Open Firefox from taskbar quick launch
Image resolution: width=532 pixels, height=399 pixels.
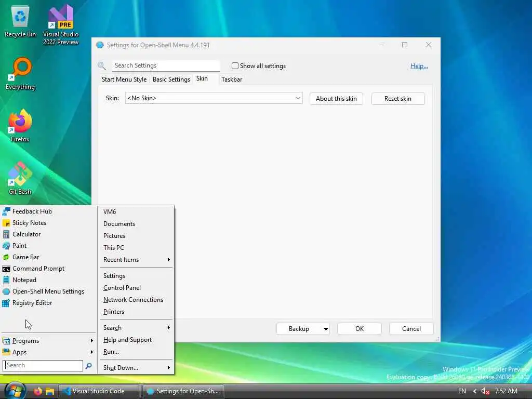tap(37, 391)
